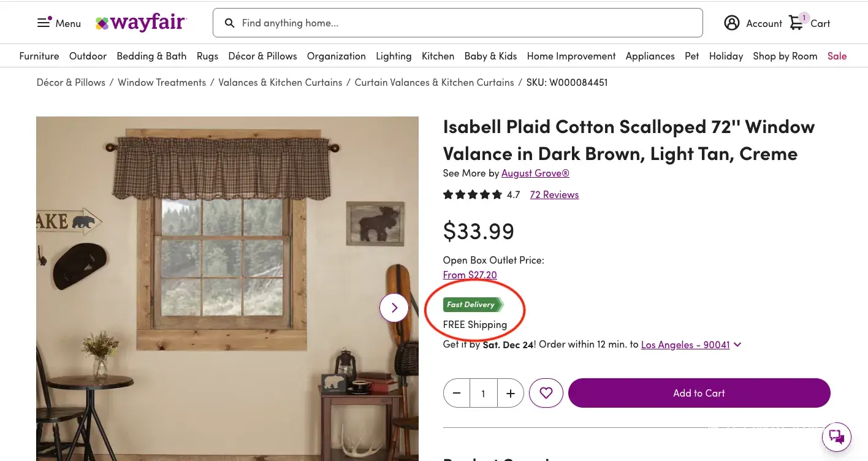The width and height of the screenshot is (868, 461).
Task: Click the search magnifier icon
Action: coord(230,23)
